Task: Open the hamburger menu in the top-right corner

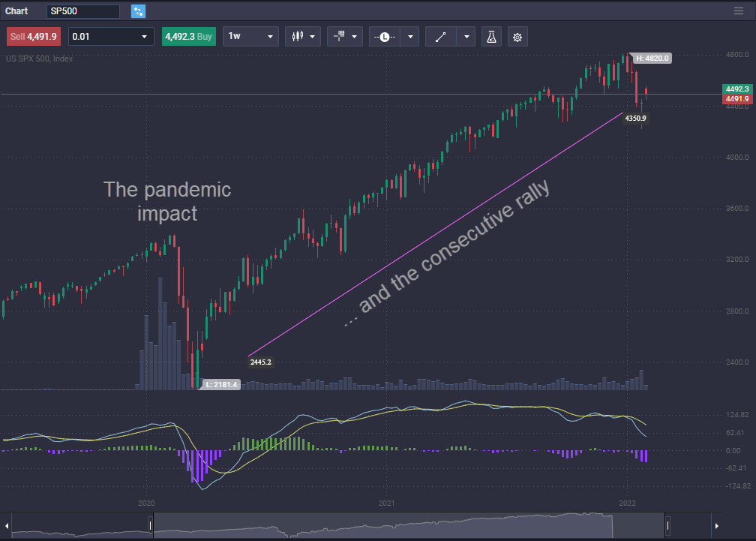Action: [738, 11]
